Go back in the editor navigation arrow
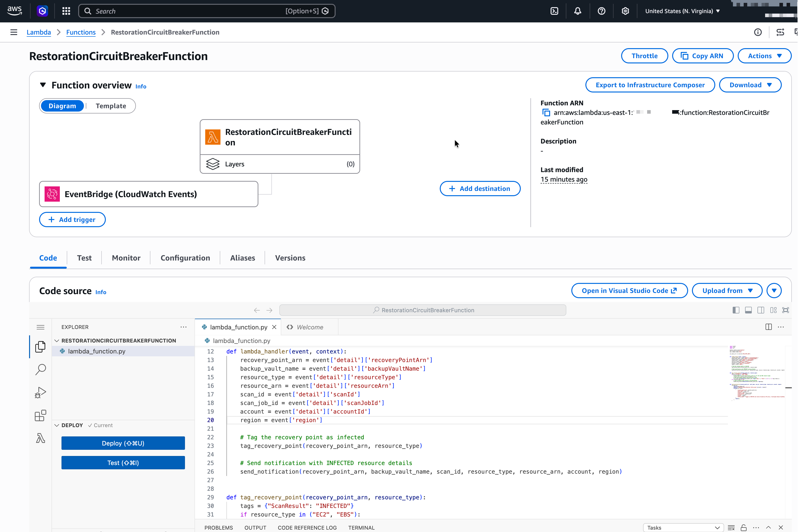798x532 pixels. 257,310
